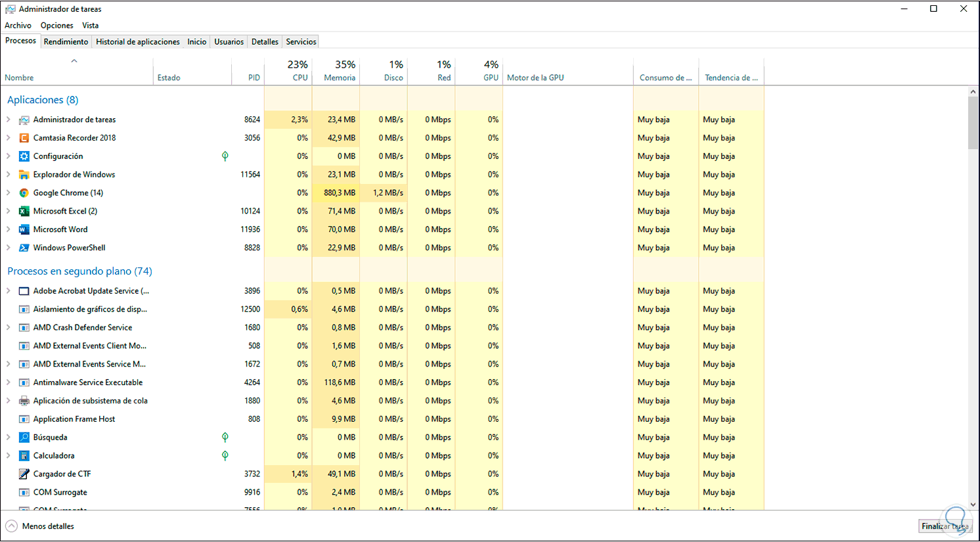The width and height of the screenshot is (980, 542).
Task: Select the Windows PowerShell icon
Action: point(24,248)
